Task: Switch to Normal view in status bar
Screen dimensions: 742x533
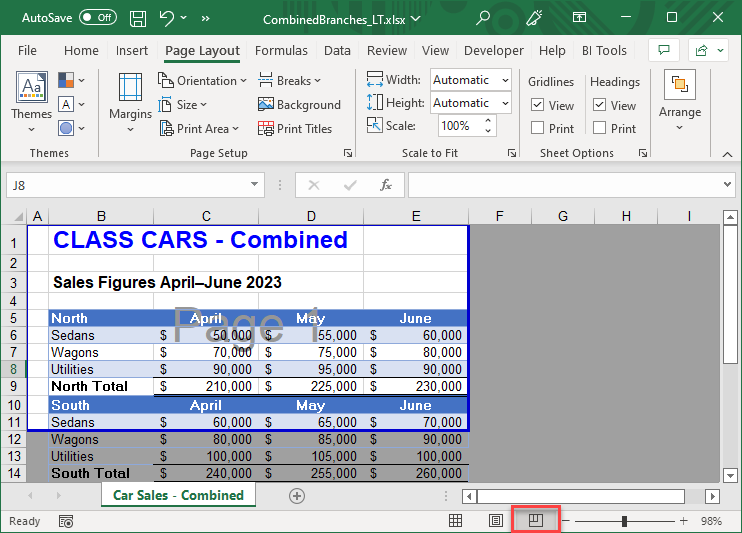Action: (455, 521)
